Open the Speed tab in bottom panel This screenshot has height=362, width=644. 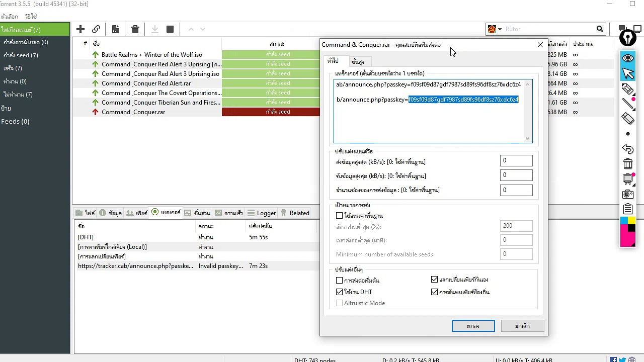pos(229,213)
